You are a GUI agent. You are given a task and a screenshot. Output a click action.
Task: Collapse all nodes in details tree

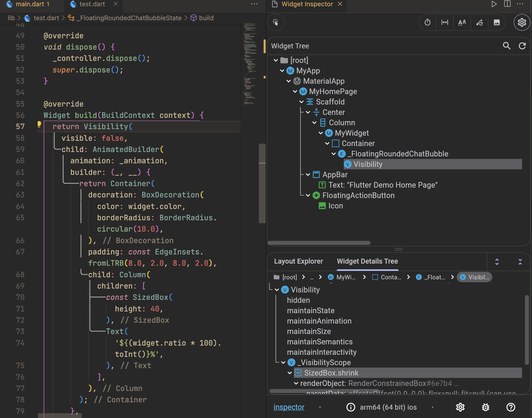click(520, 262)
